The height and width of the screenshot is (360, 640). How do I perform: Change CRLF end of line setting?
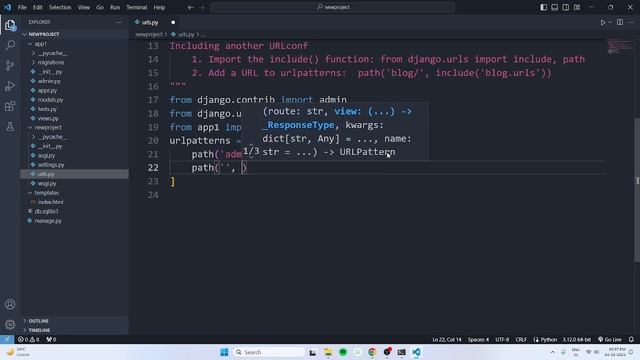(x=521, y=339)
